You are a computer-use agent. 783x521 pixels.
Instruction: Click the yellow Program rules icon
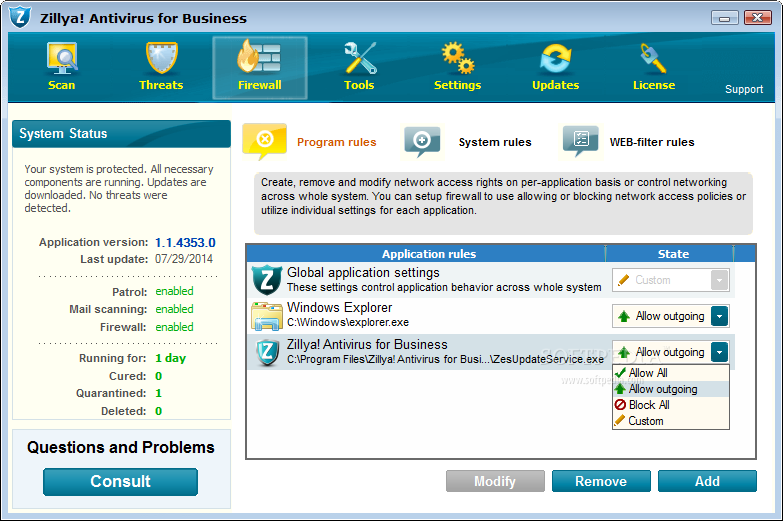coord(265,141)
